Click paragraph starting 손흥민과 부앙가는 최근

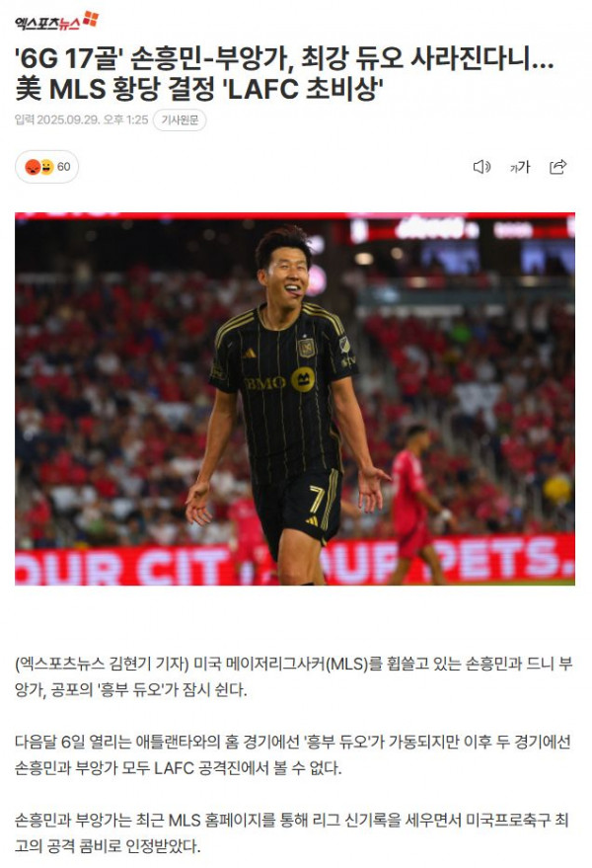click(292, 832)
